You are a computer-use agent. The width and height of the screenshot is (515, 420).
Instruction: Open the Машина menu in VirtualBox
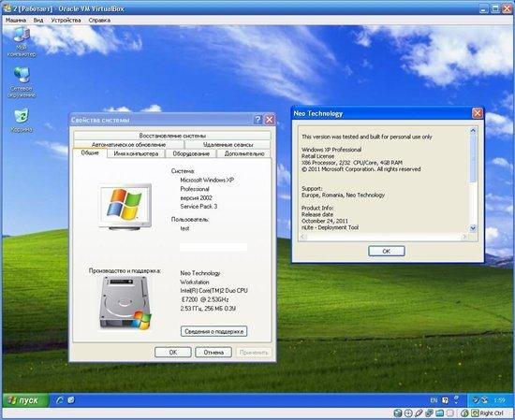click(16, 20)
